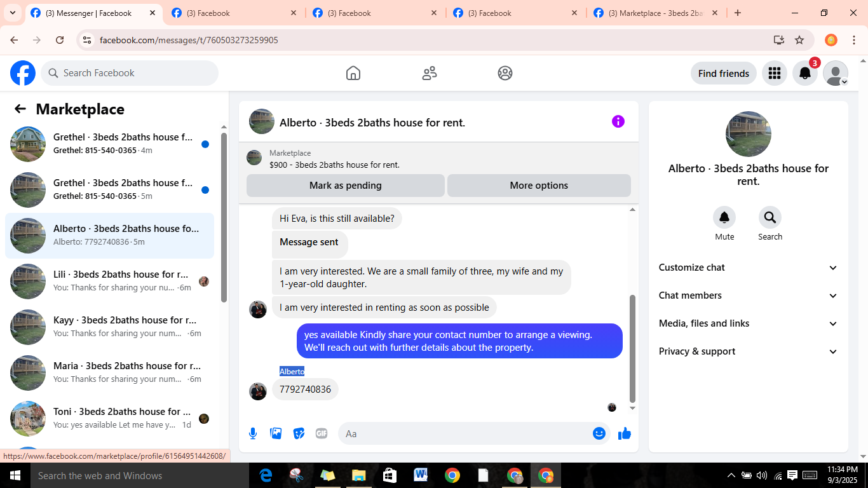
Task: Show hidden system tray icons
Action: click(731, 475)
